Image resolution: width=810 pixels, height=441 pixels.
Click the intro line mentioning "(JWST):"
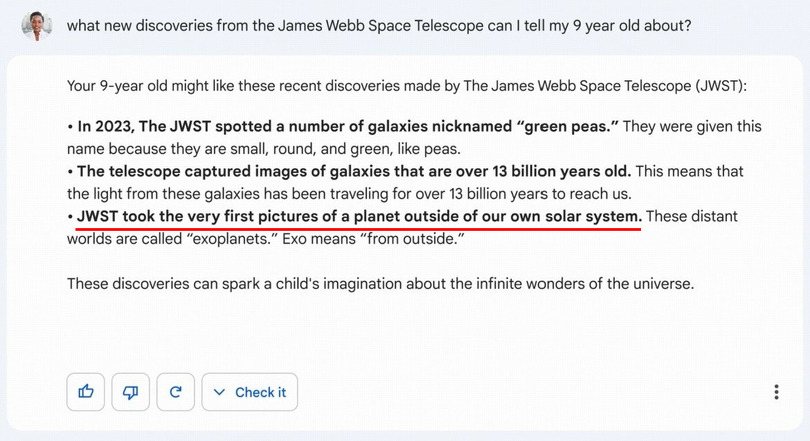407,85
